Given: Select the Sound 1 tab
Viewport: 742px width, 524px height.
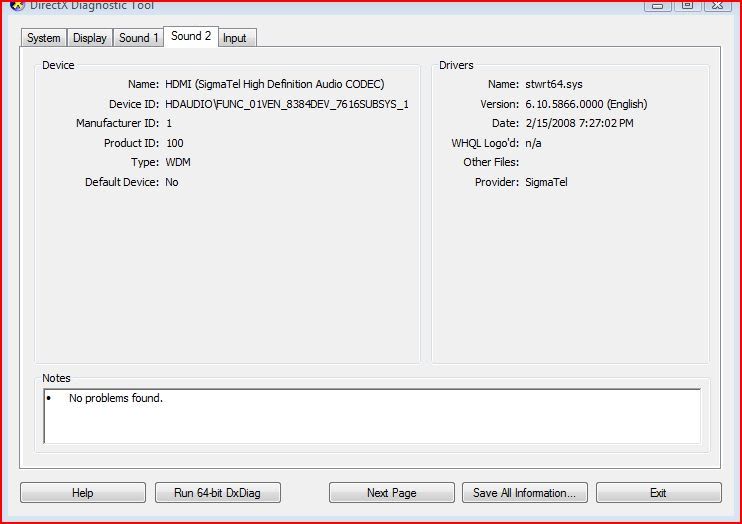Looking at the screenshot, I should pyautogui.click(x=138, y=38).
